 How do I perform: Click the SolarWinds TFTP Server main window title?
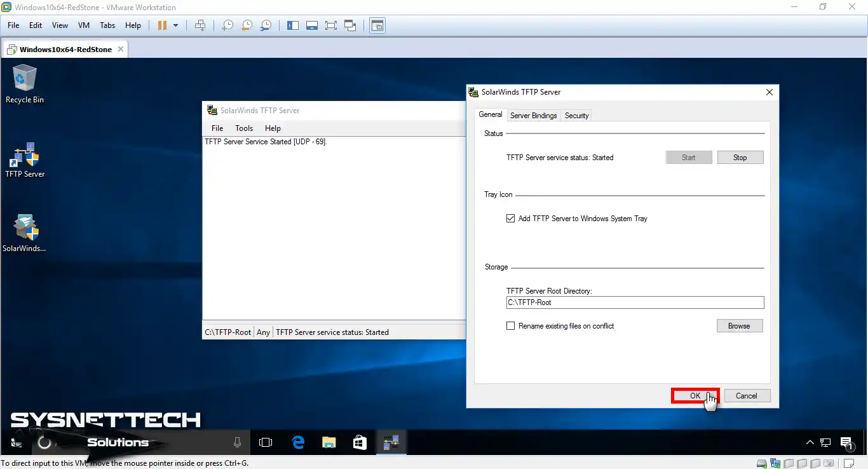click(x=260, y=111)
